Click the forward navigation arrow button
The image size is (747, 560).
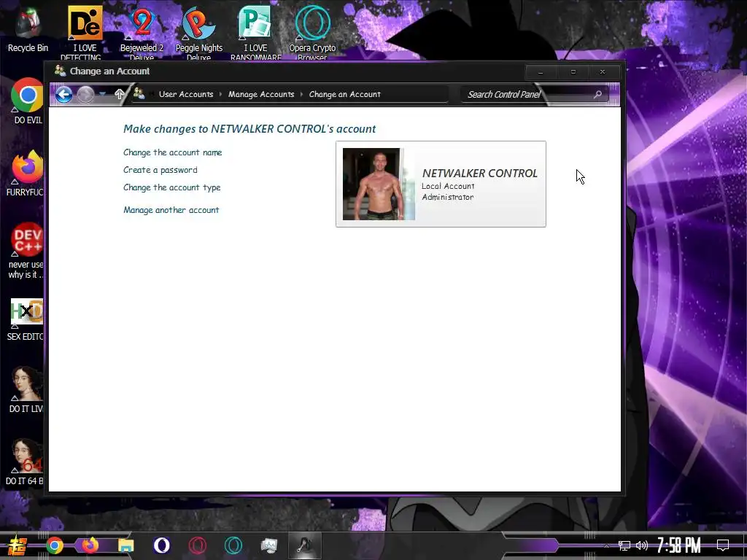click(86, 94)
